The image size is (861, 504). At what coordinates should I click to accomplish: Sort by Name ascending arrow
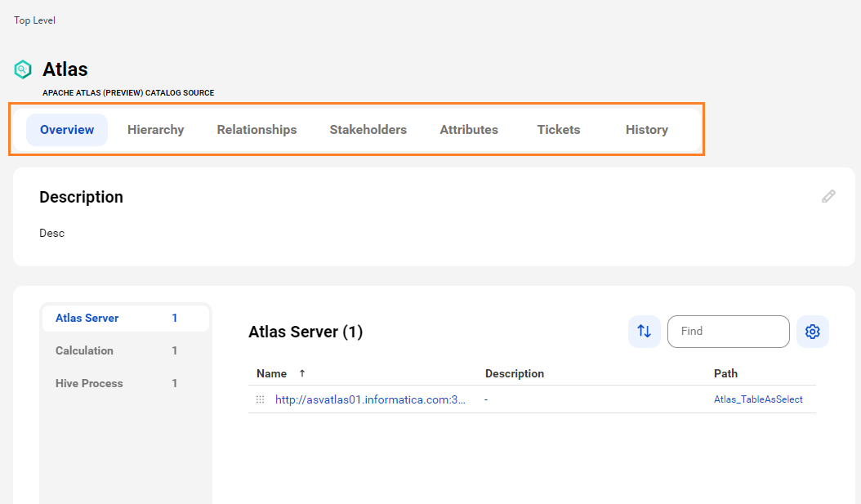[302, 373]
